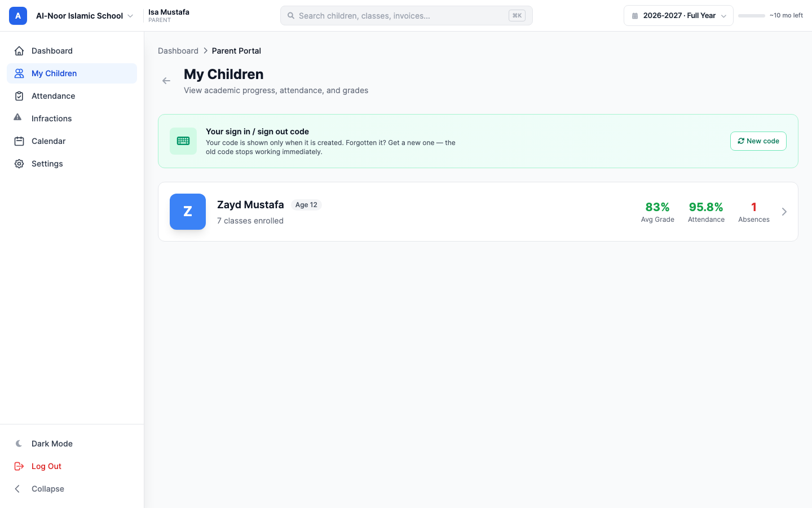Click the Calendar icon in sidebar
This screenshot has width=812, height=508.
click(19, 141)
